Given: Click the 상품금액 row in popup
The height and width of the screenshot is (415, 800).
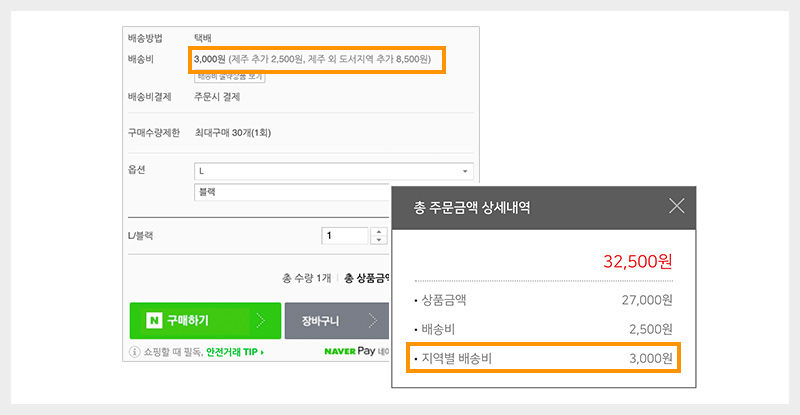Looking at the screenshot, I should [543, 299].
